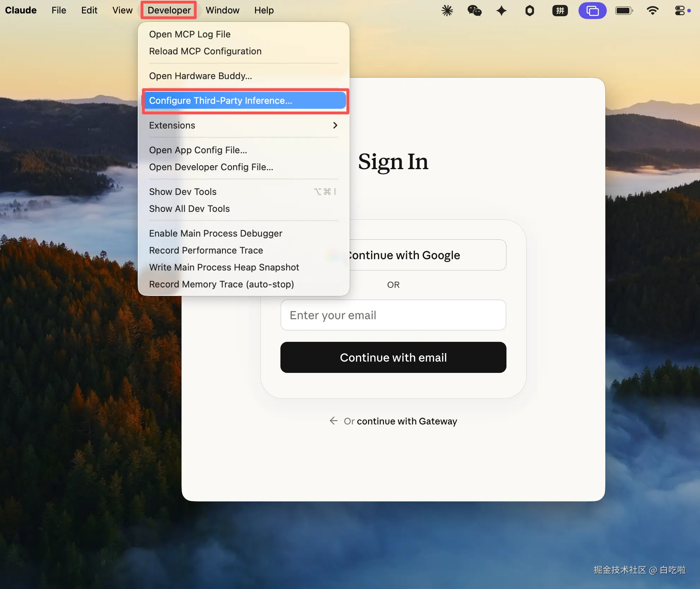This screenshot has width=700, height=589.
Task: Focus the Enter your email field
Action: pos(393,315)
